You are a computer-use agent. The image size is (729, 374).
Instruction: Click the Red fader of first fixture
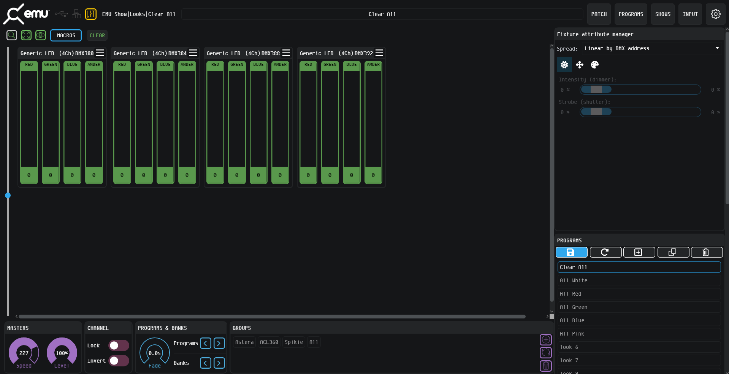click(29, 123)
